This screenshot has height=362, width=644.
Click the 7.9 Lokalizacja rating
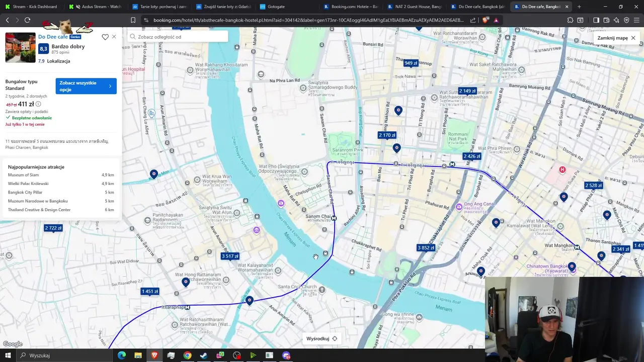click(54, 61)
